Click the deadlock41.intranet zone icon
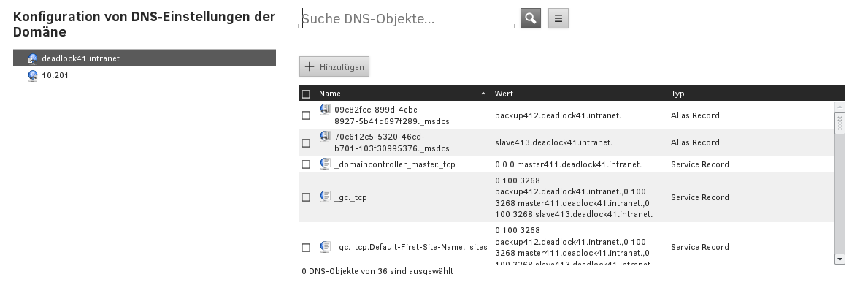Viewport: 868px width, 293px height. (33, 58)
